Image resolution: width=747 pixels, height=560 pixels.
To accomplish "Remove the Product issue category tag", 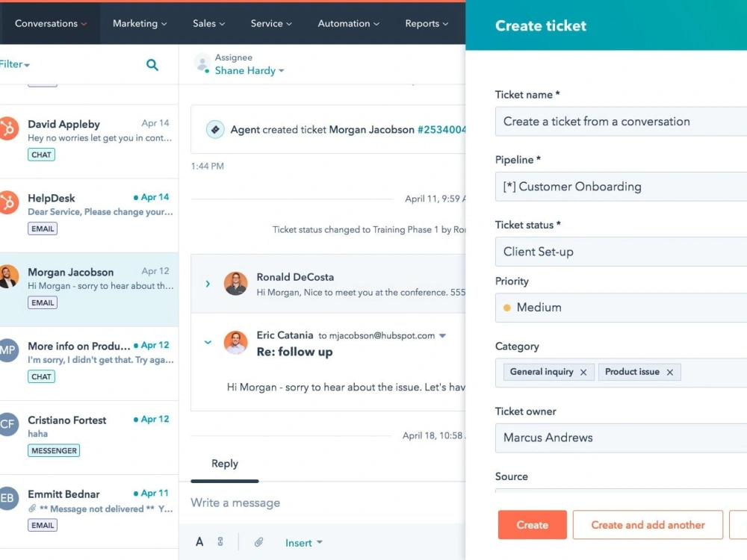I will [x=670, y=373].
